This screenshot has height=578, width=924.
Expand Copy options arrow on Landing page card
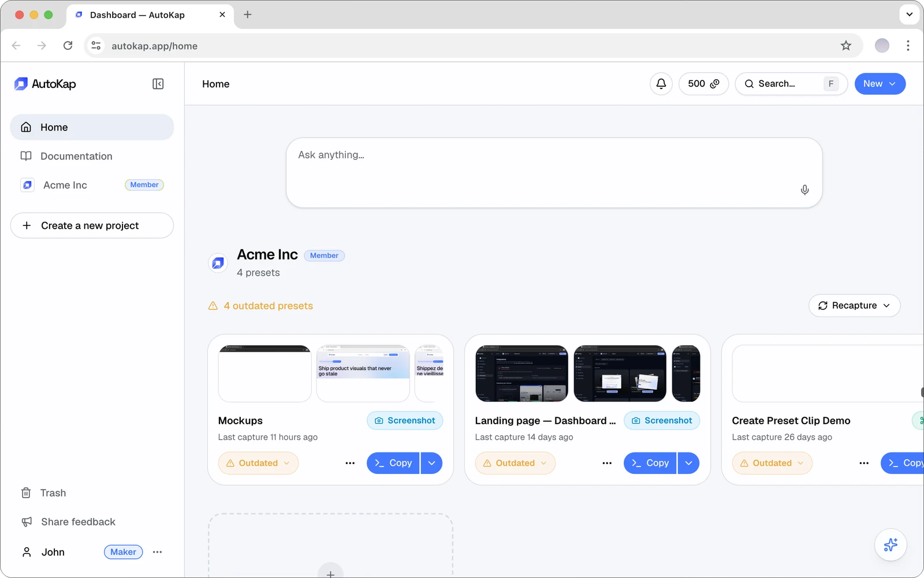tap(688, 463)
